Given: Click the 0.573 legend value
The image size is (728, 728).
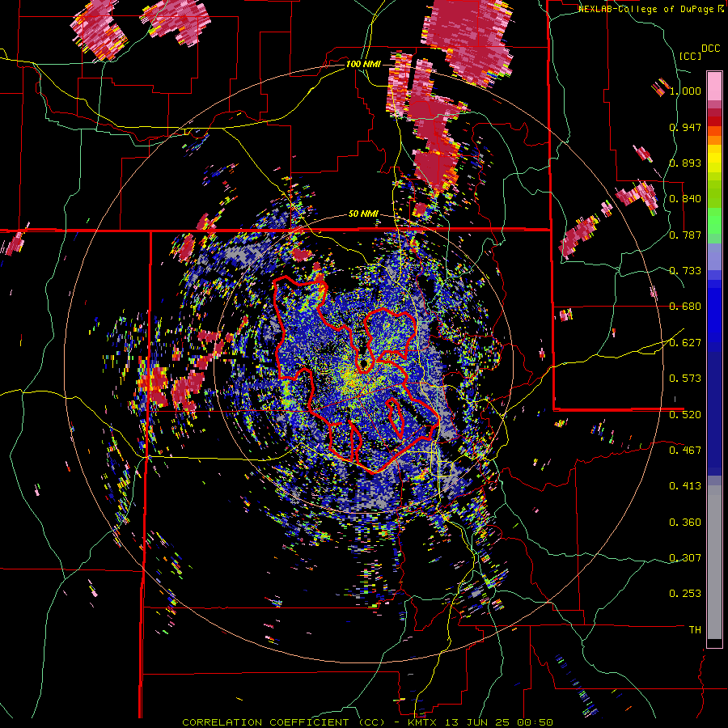Looking at the screenshot, I should (x=685, y=379).
